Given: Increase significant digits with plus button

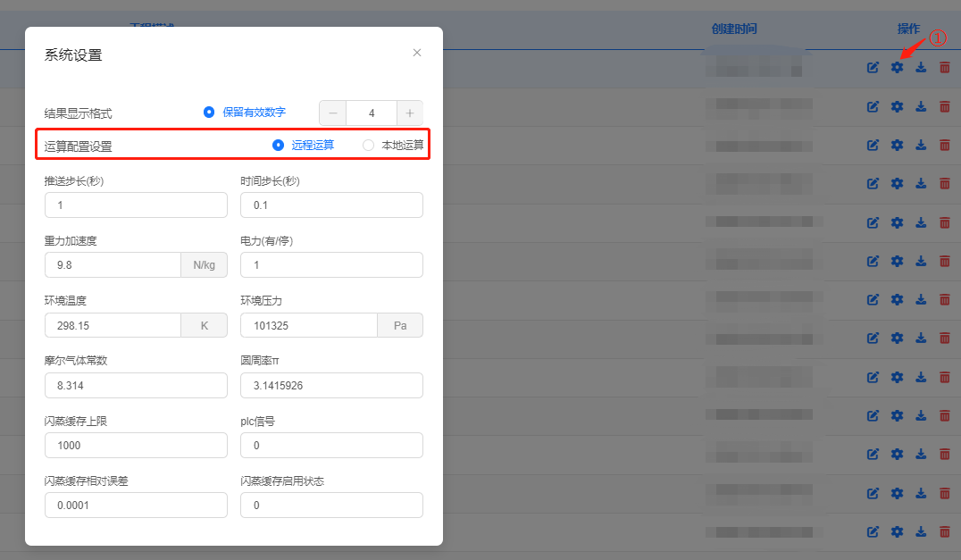Looking at the screenshot, I should [x=409, y=113].
